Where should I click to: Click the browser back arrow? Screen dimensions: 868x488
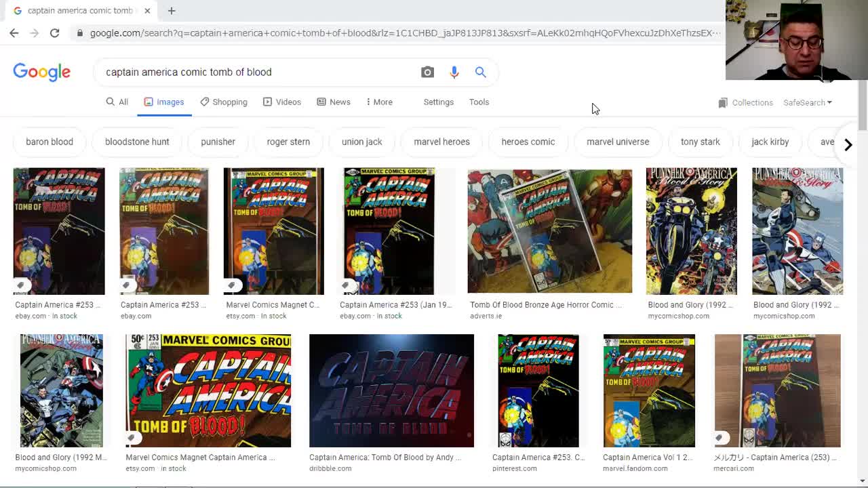pyautogui.click(x=14, y=33)
